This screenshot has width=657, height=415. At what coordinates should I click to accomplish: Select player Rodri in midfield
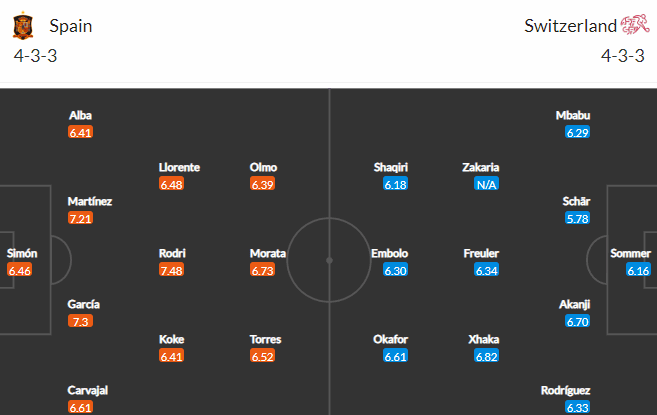click(x=172, y=253)
